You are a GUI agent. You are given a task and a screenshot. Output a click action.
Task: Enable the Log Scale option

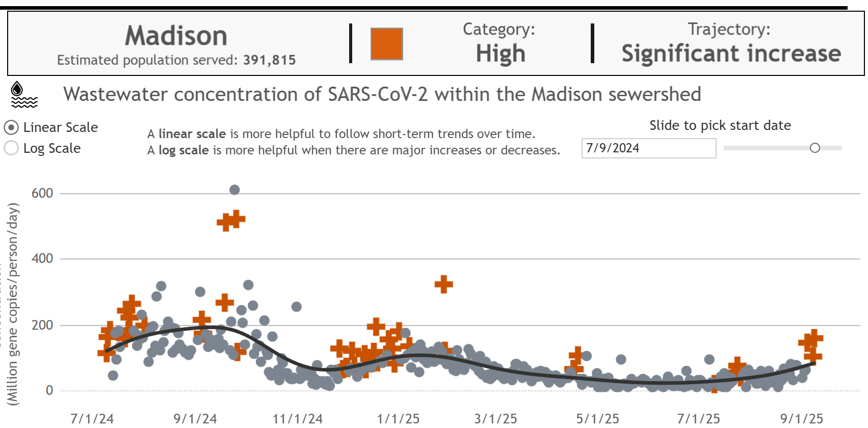10,148
